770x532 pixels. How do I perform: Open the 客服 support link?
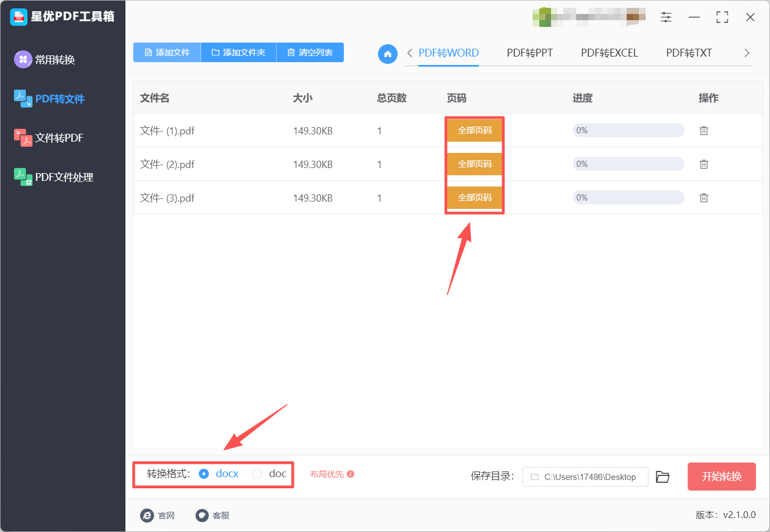tap(213, 515)
